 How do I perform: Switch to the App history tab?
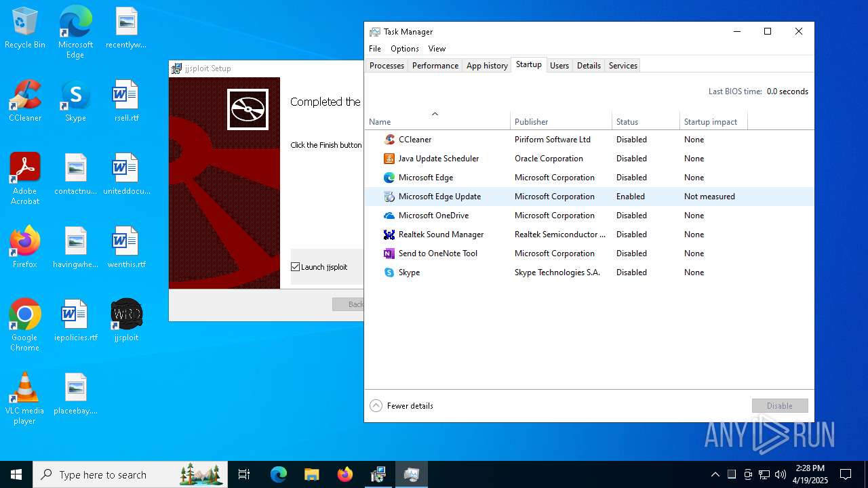487,66
